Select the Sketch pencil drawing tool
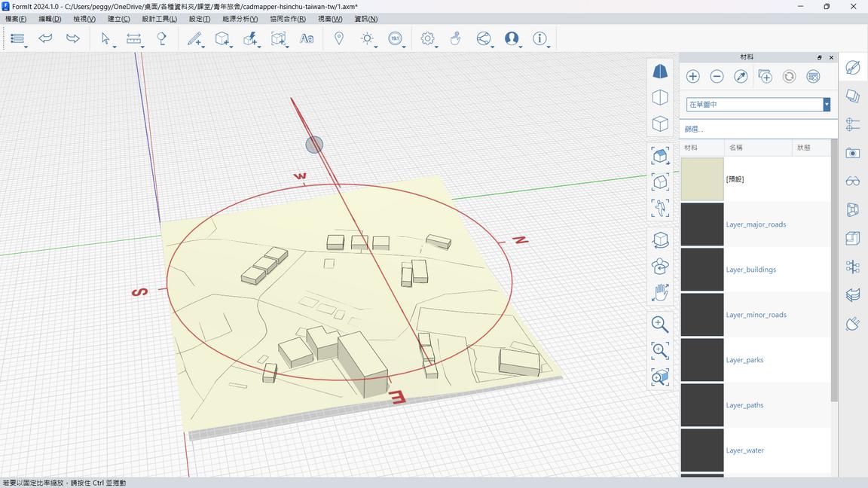Screen dimensions: 868x488 194,38
